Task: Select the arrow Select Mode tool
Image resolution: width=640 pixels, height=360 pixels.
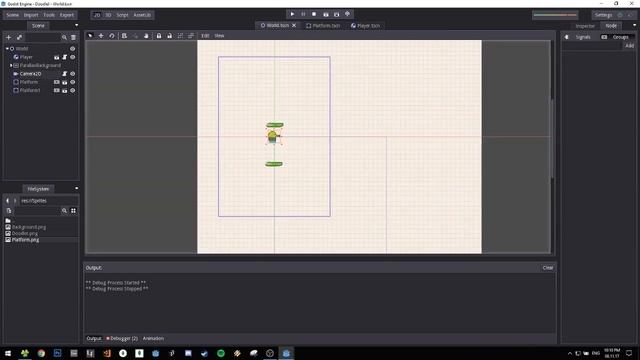Action: tap(90, 36)
